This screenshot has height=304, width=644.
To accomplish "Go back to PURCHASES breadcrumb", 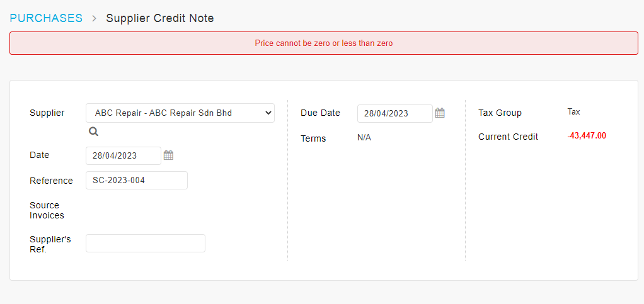I will (46, 18).
